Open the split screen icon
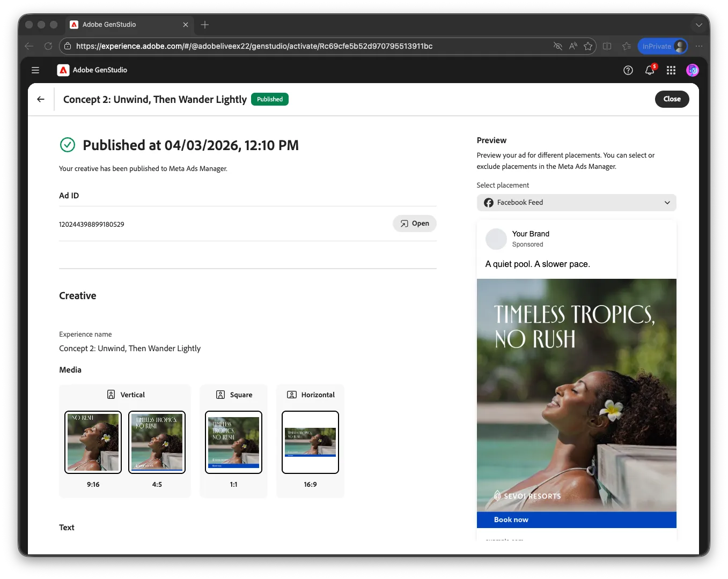Image resolution: width=728 pixels, height=579 pixels. coord(607,46)
